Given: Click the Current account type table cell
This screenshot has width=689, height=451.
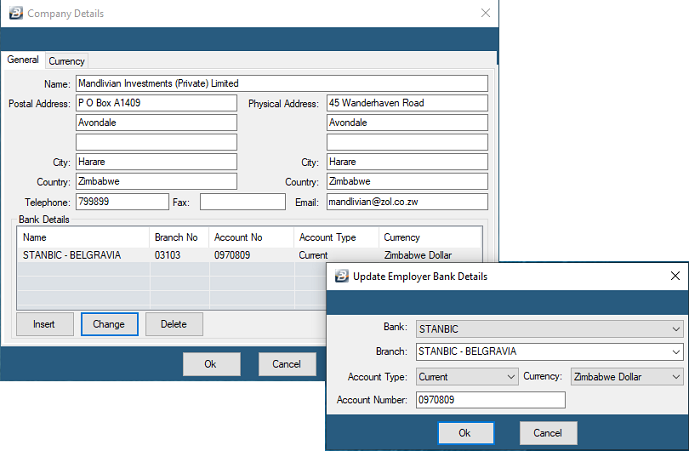Looking at the screenshot, I should coord(313,255).
